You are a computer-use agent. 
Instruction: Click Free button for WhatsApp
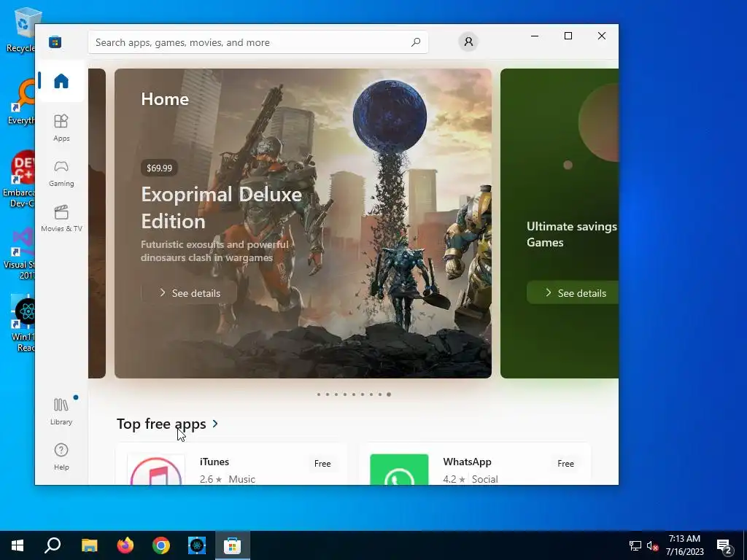(x=565, y=463)
